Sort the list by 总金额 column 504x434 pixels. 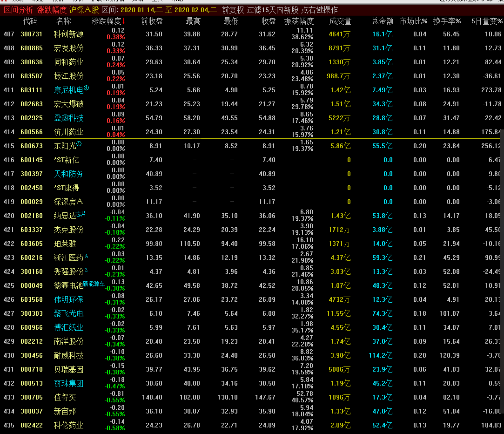pos(382,21)
